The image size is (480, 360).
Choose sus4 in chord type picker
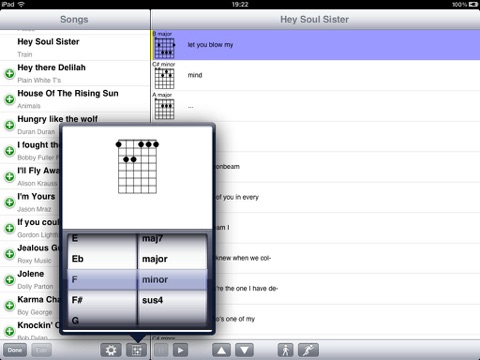coord(173,300)
